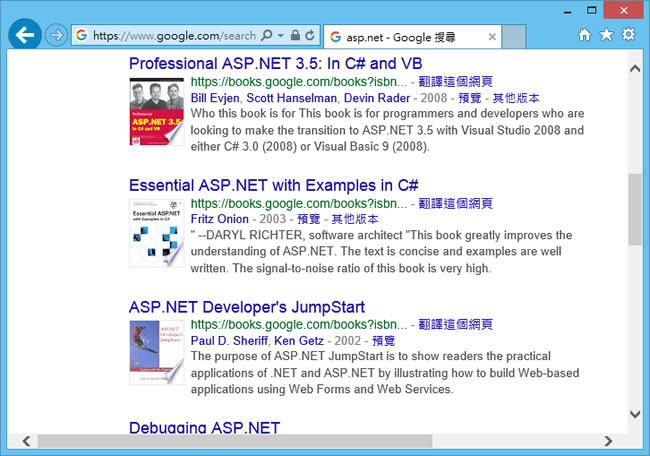Refresh the page with reload icon
The height and width of the screenshot is (456, 650).
(310, 35)
